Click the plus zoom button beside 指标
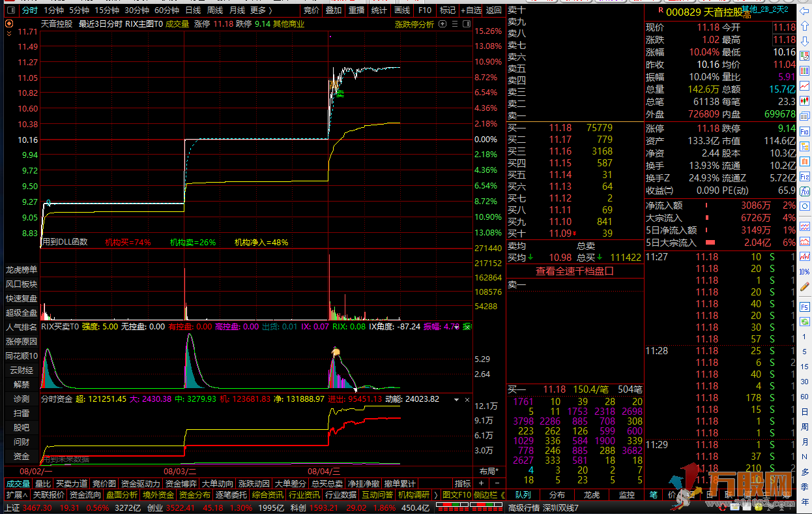The height and width of the screenshot is (514, 812). point(481,483)
